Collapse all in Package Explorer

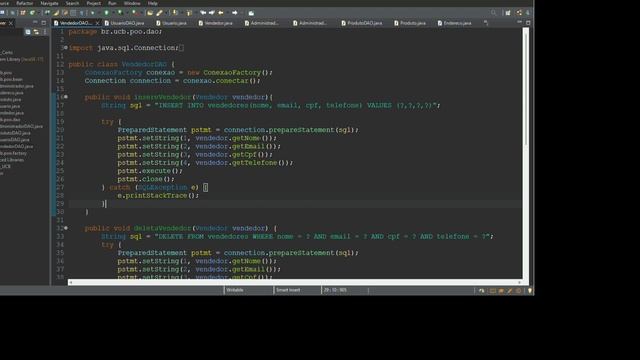[x=28, y=32]
